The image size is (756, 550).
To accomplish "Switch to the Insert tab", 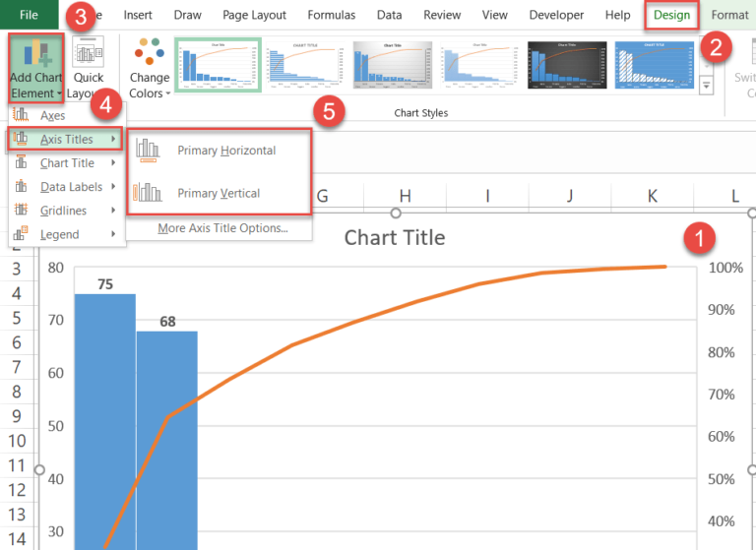I will pyautogui.click(x=138, y=15).
